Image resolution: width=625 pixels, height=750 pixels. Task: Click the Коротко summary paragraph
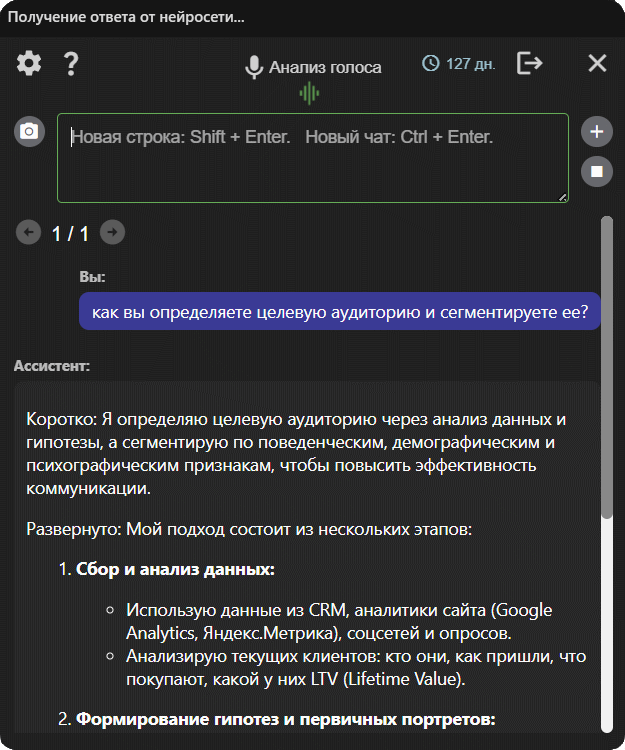click(x=296, y=453)
